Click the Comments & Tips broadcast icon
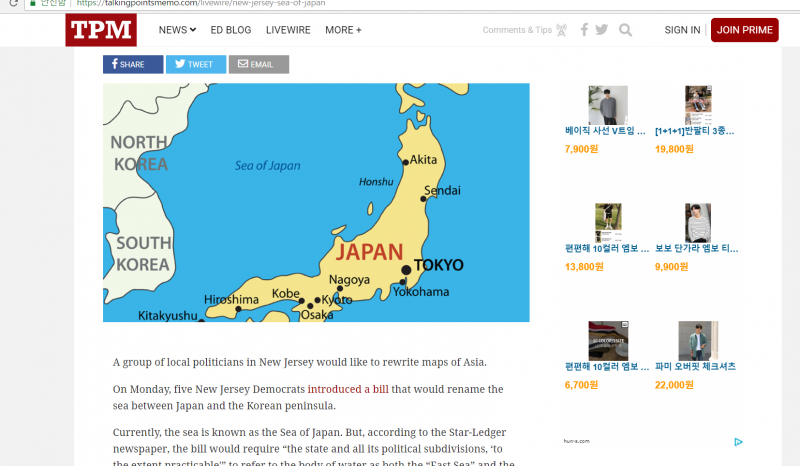 click(x=561, y=30)
